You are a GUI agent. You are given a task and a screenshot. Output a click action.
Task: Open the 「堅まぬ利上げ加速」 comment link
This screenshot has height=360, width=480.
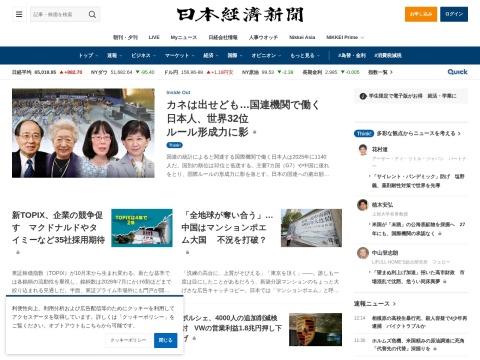click(x=418, y=277)
